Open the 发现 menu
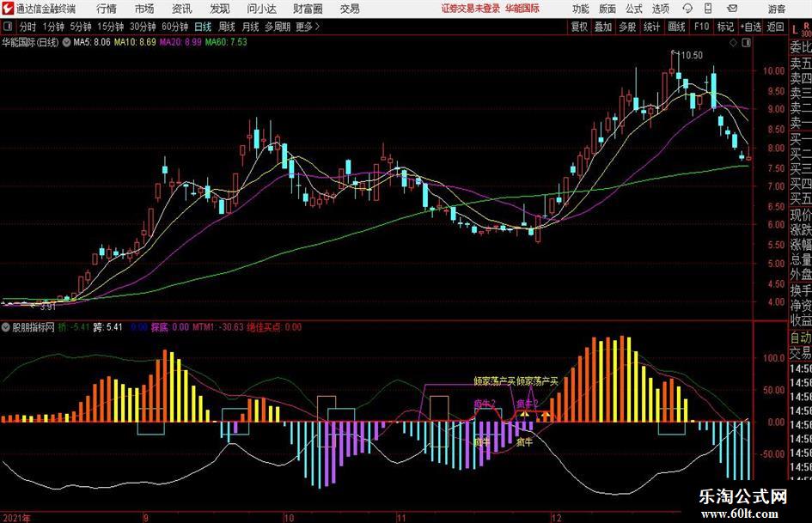 pos(220,9)
